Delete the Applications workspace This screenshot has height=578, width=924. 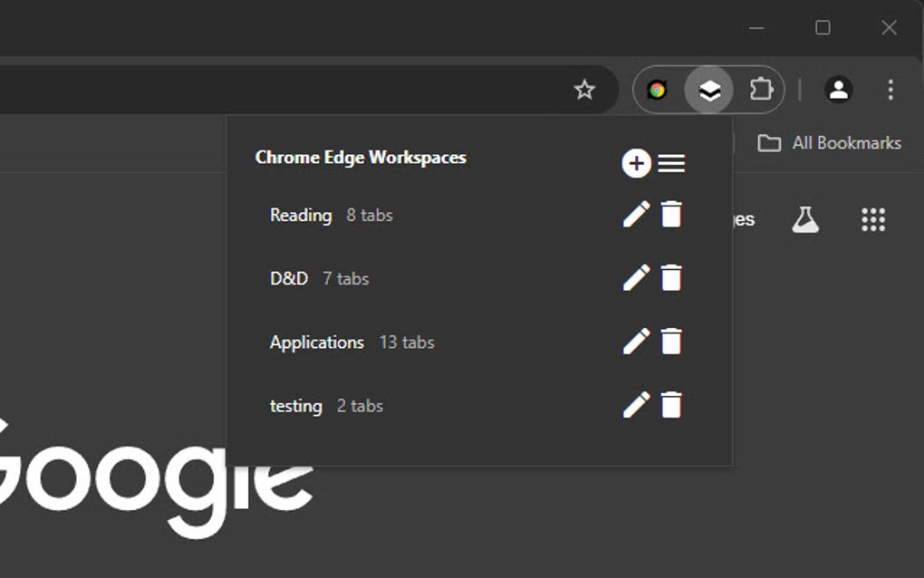pos(671,342)
